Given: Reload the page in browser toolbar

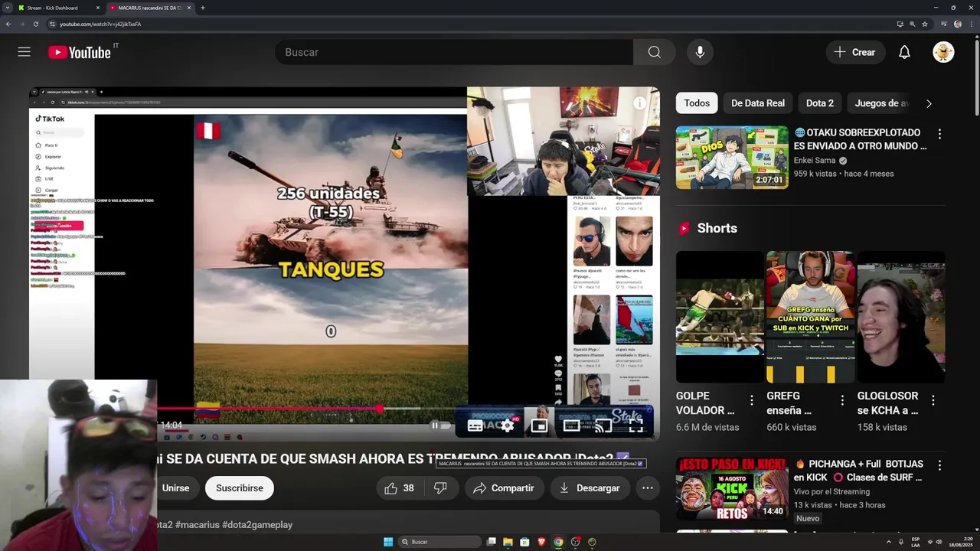Looking at the screenshot, I should click(x=35, y=24).
